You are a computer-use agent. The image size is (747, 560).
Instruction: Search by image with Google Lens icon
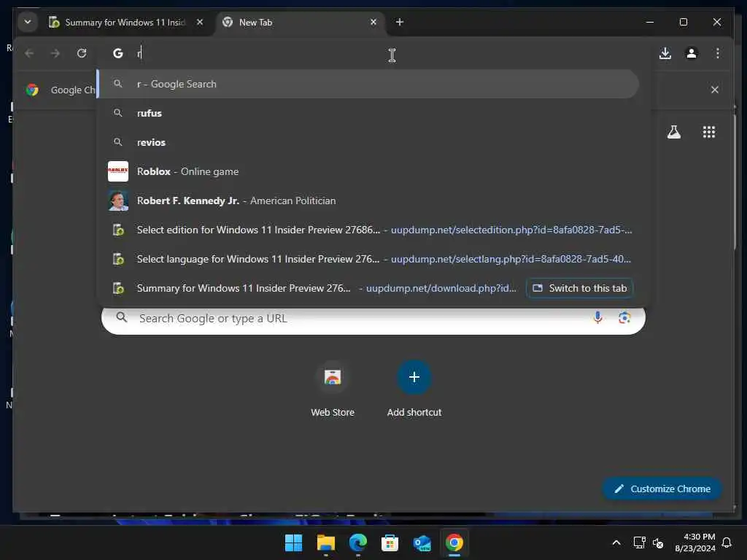pyautogui.click(x=624, y=318)
